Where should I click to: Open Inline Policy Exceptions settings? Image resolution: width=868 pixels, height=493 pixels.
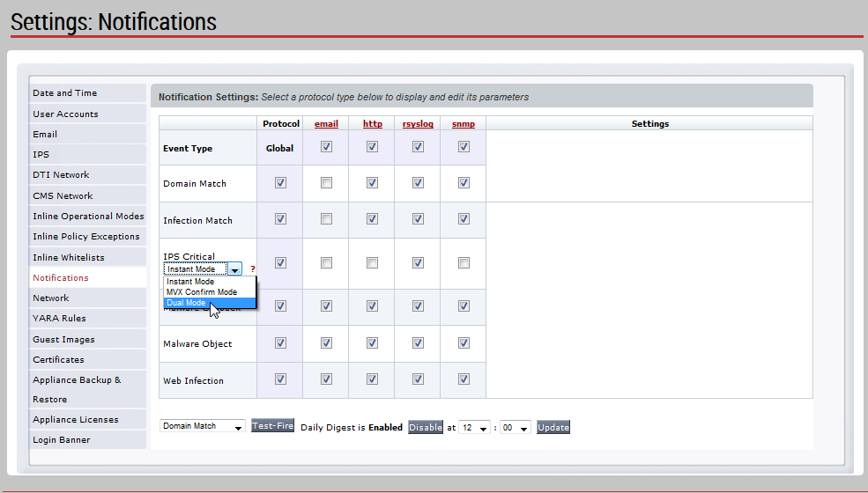pos(87,236)
